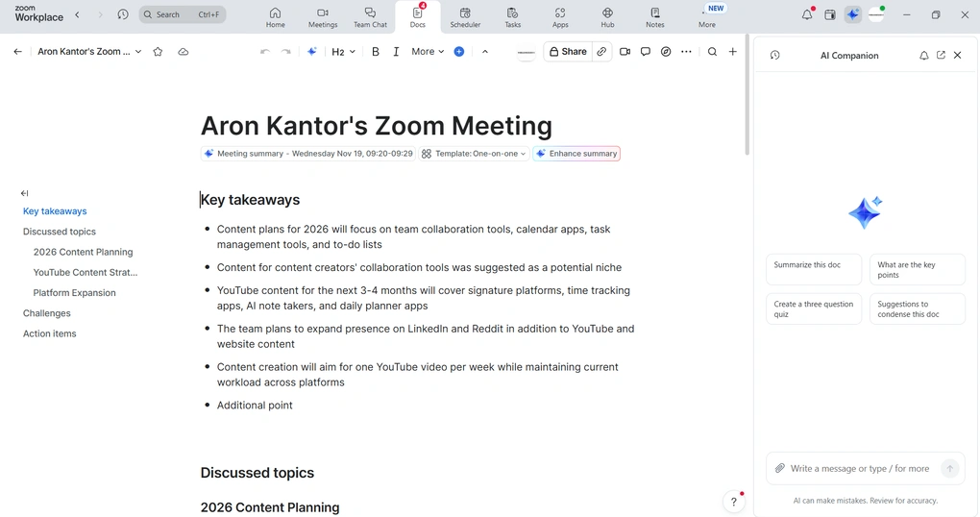Image resolution: width=980 pixels, height=517 pixels.
Task: Go back from the document using left arrow
Action: coord(17,52)
